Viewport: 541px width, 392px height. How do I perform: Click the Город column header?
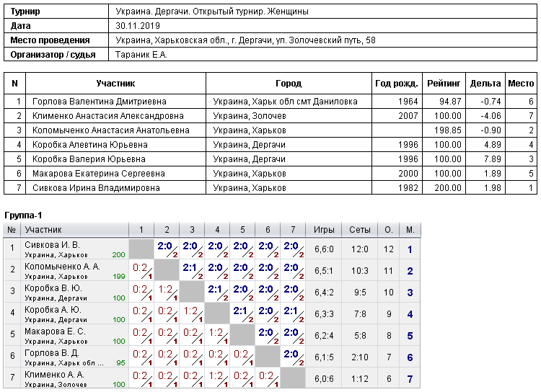tap(289, 83)
